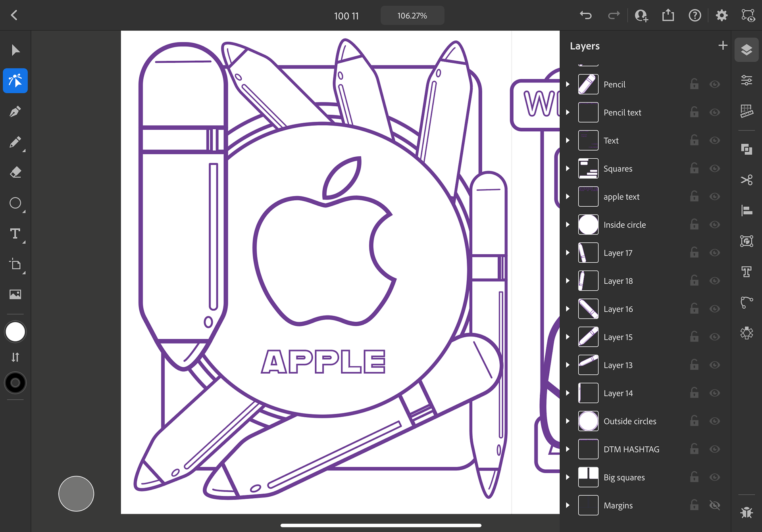Open the 106.27% zoom level control
This screenshot has width=762, height=532.
point(412,15)
